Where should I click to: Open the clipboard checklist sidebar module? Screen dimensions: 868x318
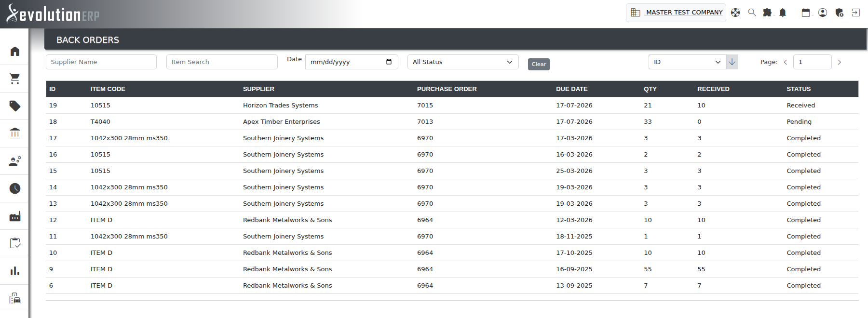coord(15,243)
